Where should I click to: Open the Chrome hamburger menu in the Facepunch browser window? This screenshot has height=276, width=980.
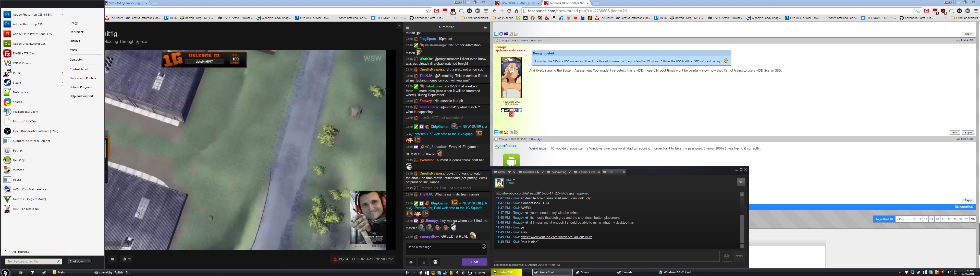pyautogui.click(x=976, y=11)
